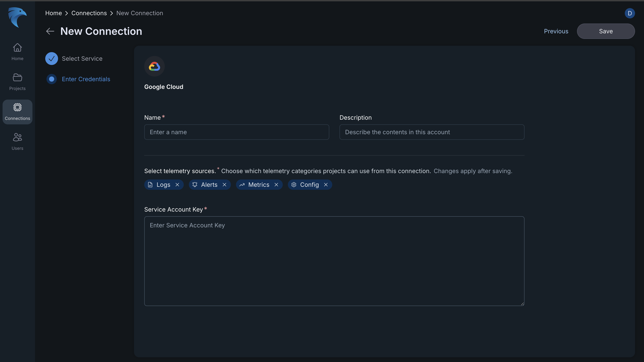Screen dimensions: 644x362
Task: Click inside the Enter a name field
Action: pyautogui.click(x=236, y=132)
